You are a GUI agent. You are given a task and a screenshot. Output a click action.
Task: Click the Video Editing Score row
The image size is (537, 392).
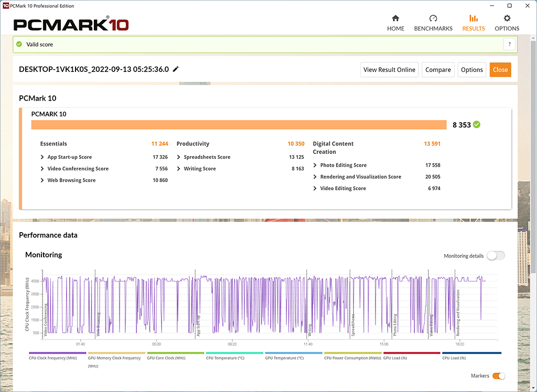pyautogui.click(x=343, y=188)
